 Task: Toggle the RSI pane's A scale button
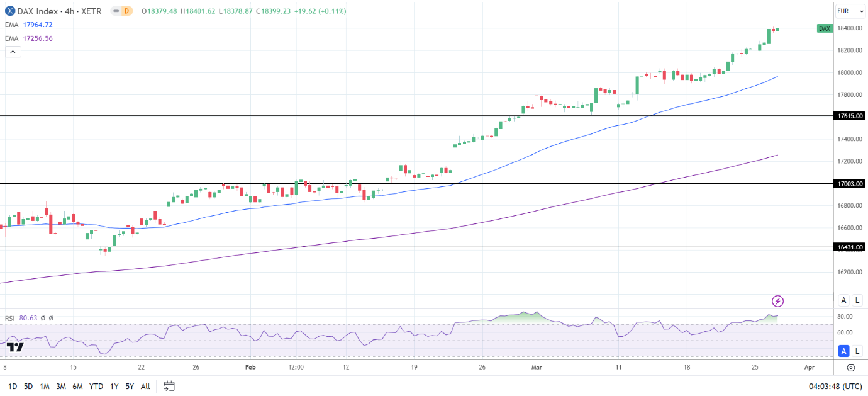point(843,351)
